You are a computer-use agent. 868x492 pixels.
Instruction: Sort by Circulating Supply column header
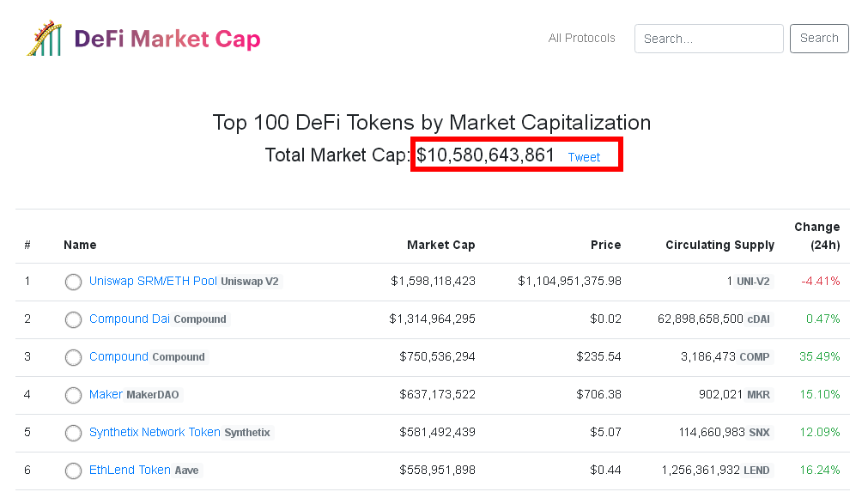[x=719, y=245]
